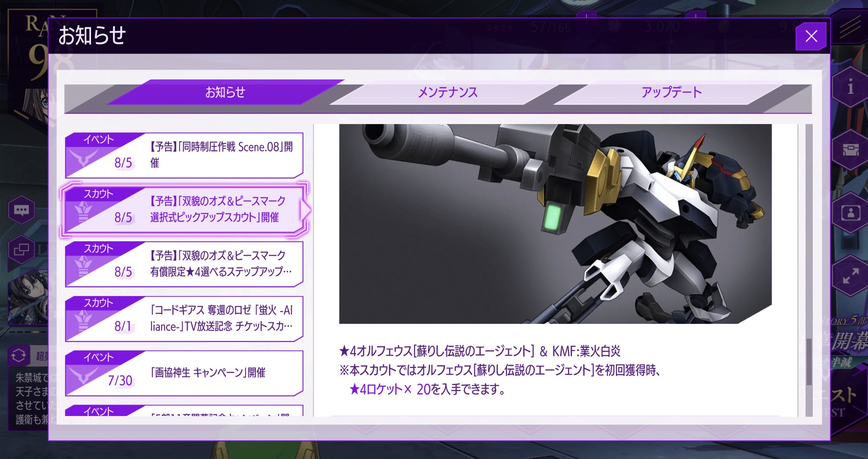Click the ★4オルフェウス[蘇りし伝説のエージェント] & KMF:業火白炎 text

[480, 351]
